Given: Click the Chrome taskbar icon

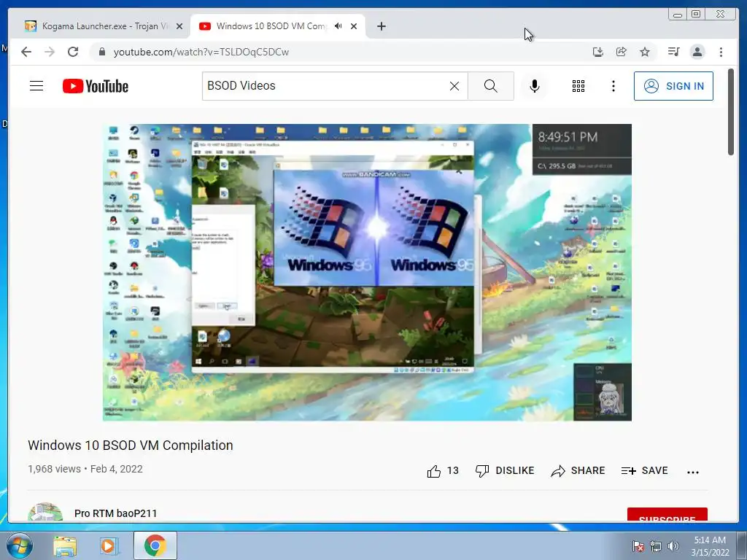Looking at the screenshot, I should pyautogui.click(x=155, y=545).
